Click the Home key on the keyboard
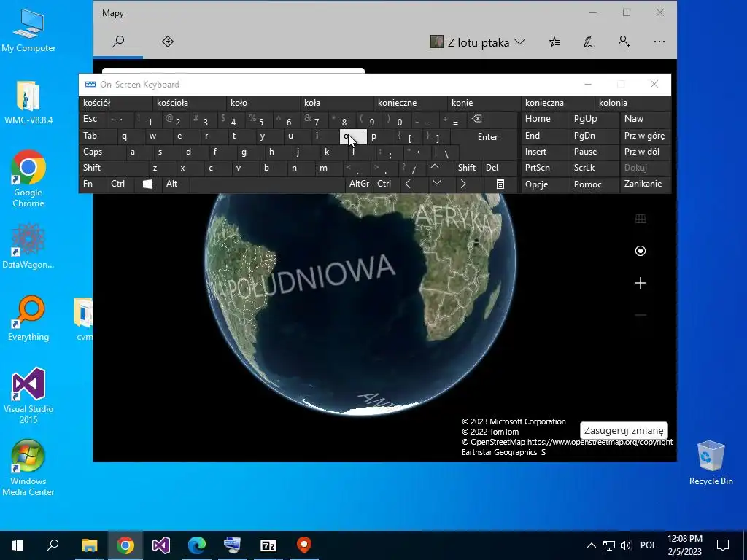Image resolution: width=747 pixels, height=560 pixels. [x=546, y=119]
